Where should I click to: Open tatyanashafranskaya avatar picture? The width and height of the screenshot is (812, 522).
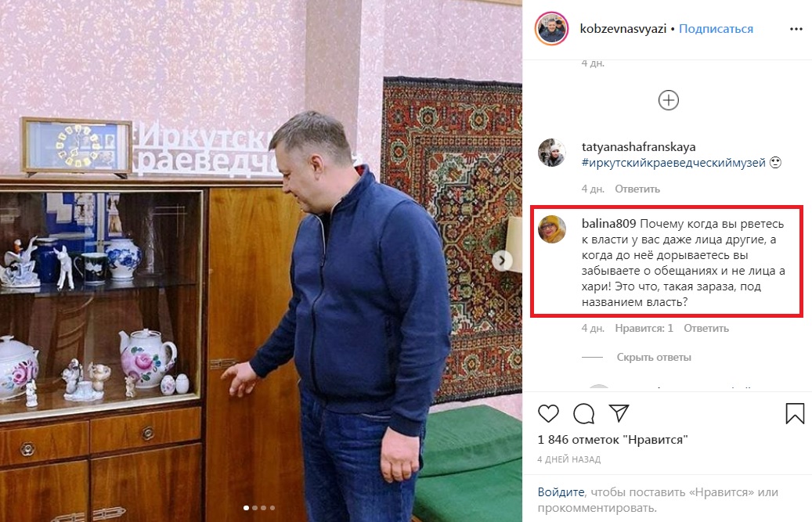pyautogui.click(x=551, y=153)
